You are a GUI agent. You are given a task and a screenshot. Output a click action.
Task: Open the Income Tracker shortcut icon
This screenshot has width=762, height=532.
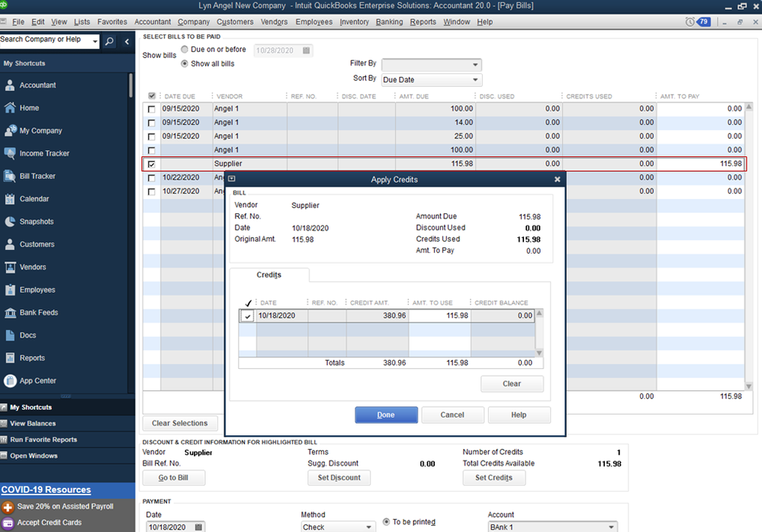(x=10, y=153)
